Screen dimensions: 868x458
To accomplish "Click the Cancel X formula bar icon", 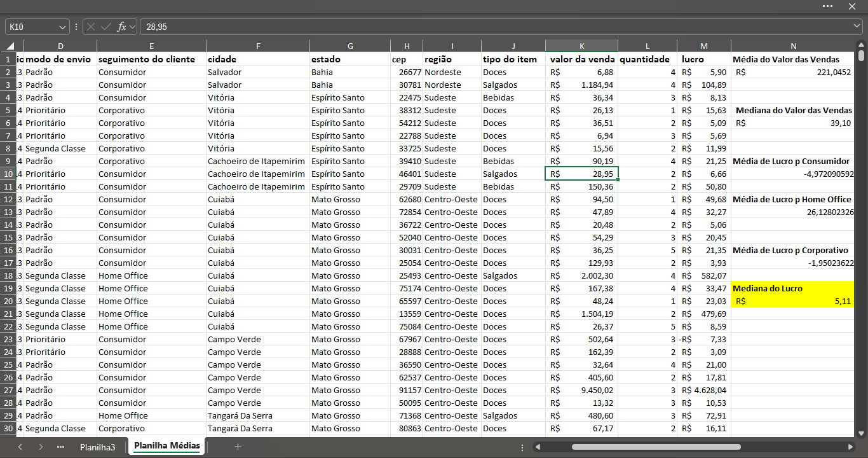I will [x=91, y=27].
